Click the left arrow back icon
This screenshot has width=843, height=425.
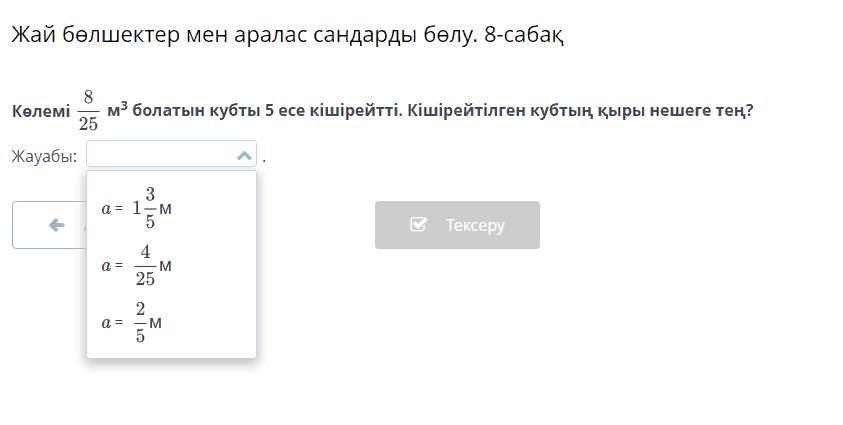click(x=56, y=225)
